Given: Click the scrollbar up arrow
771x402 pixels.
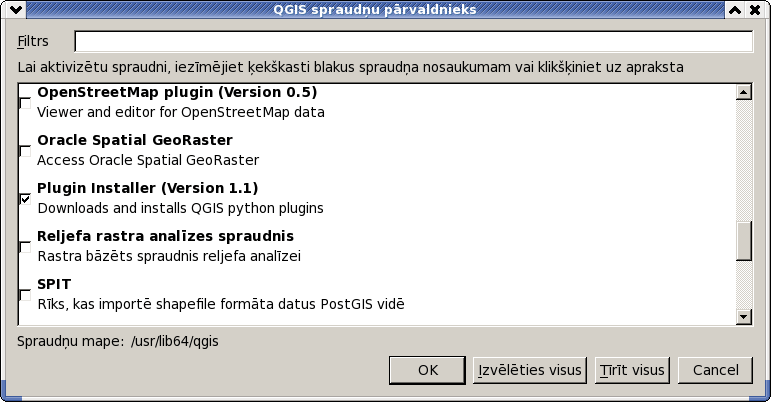Looking at the screenshot, I should 744,92.
